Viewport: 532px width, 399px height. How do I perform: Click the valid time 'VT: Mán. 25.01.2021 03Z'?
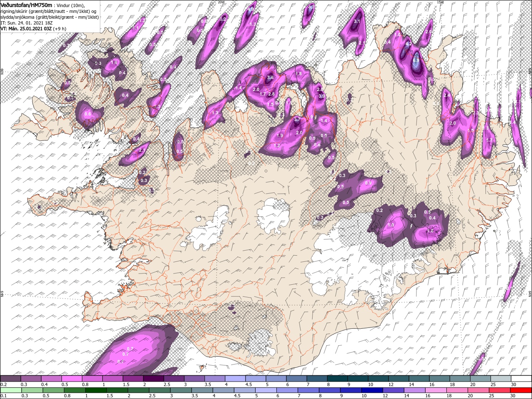coord(26,29)
